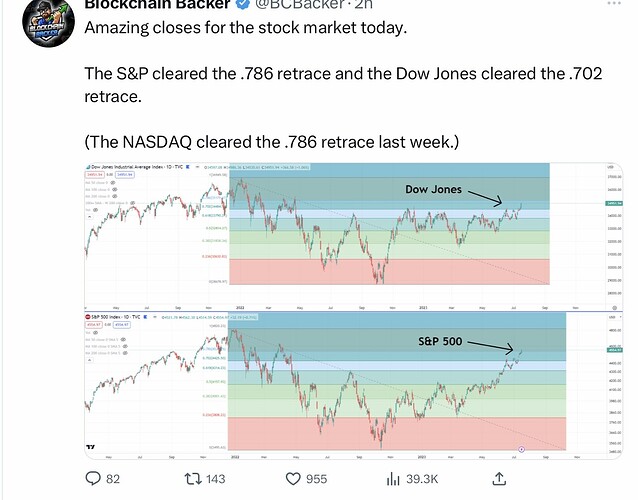Click the reply speech bubble icon
The image size is (638, 500).
tap(93, 478)
